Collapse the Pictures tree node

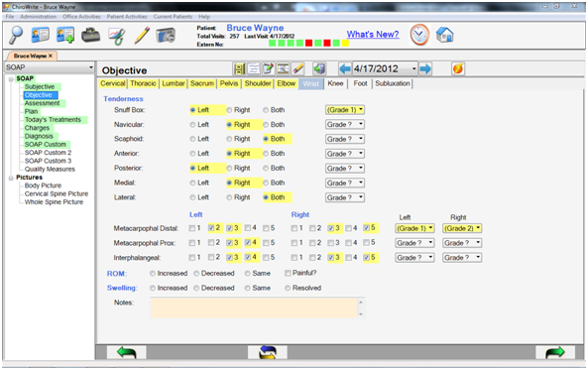click(x=11, y=178)
